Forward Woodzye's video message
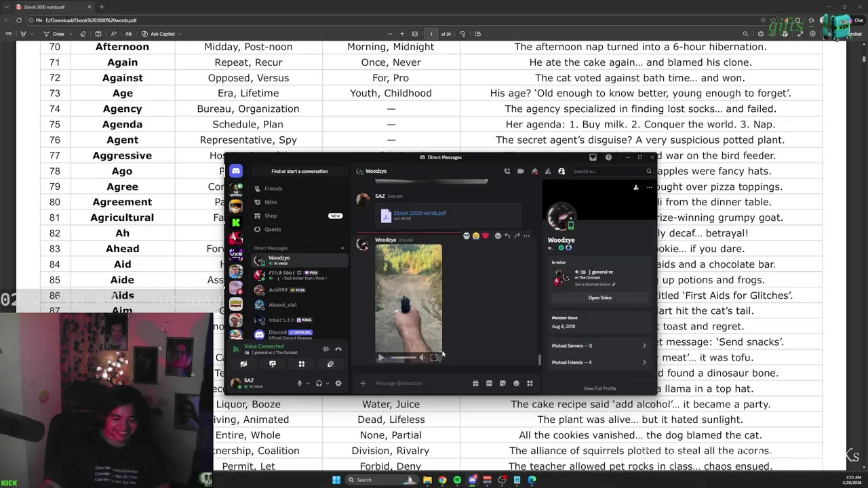 [x=517, y=236]
